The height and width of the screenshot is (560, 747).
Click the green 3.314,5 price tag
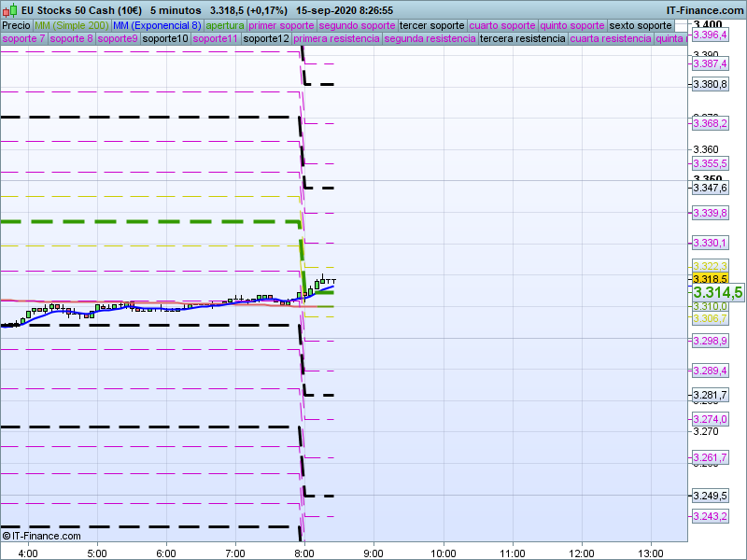(717, 292)
